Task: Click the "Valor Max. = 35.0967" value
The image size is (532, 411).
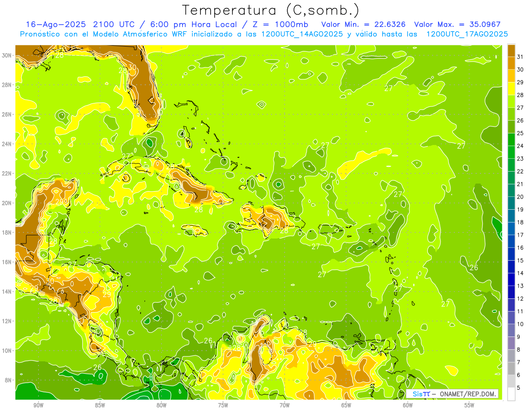Action: (x=458, y=24)
